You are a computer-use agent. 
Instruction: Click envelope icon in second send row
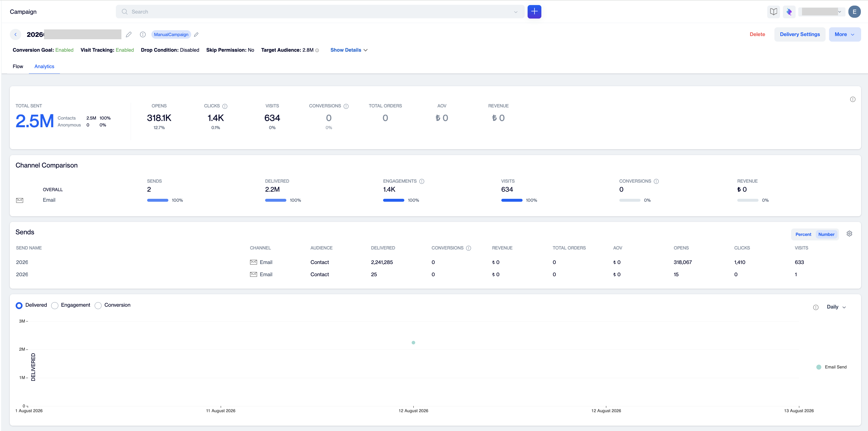click(x=253, y=274)
